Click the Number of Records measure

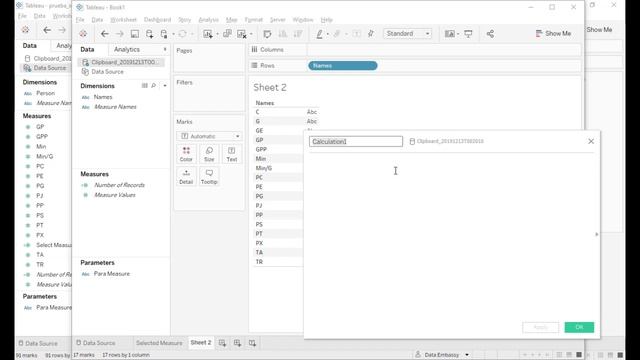(119, 185)
